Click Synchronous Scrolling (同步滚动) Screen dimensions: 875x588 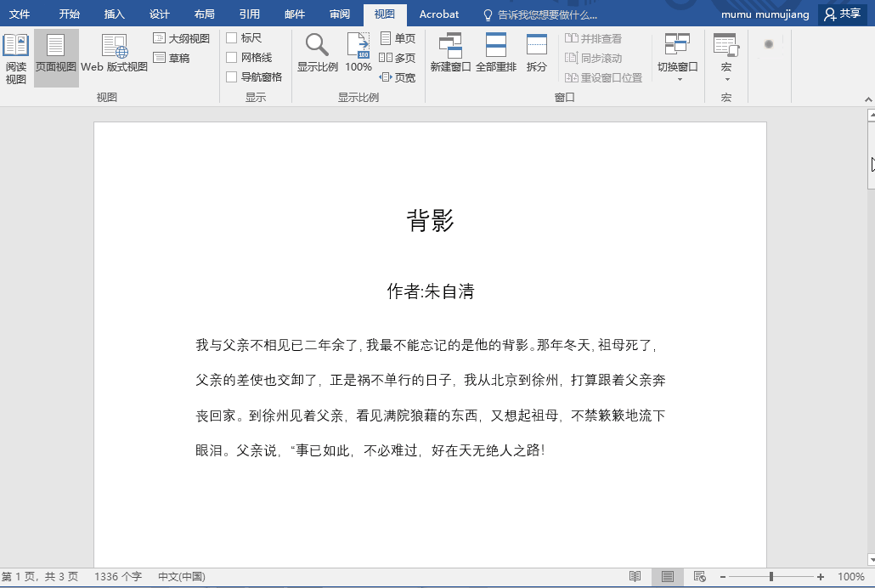593,58
